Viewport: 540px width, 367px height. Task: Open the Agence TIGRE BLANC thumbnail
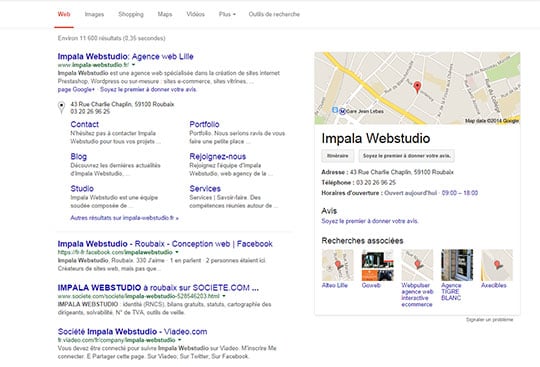point(457,265)
